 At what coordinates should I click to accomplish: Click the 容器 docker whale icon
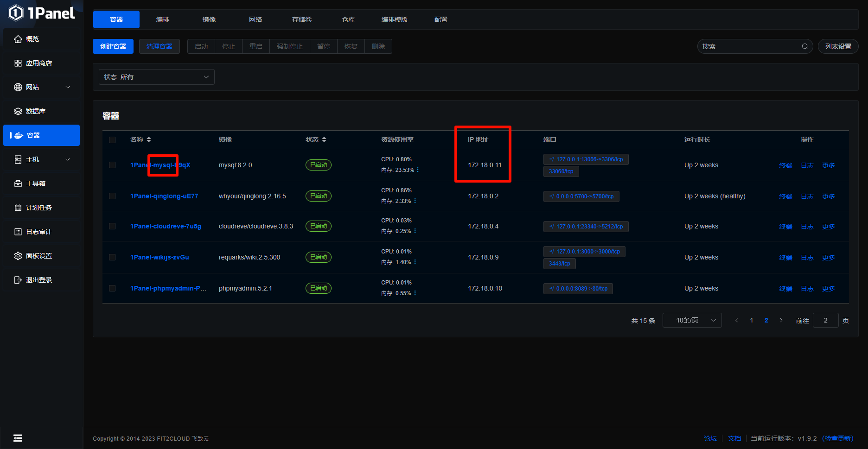point(19,136)
